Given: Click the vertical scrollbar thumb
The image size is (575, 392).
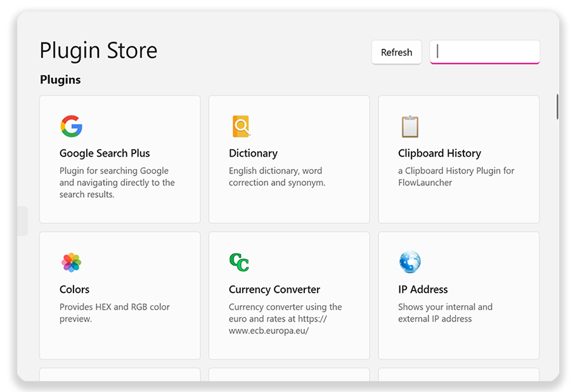Looking at the screenshot, I should pyautogui.click(x=557, y=106).
